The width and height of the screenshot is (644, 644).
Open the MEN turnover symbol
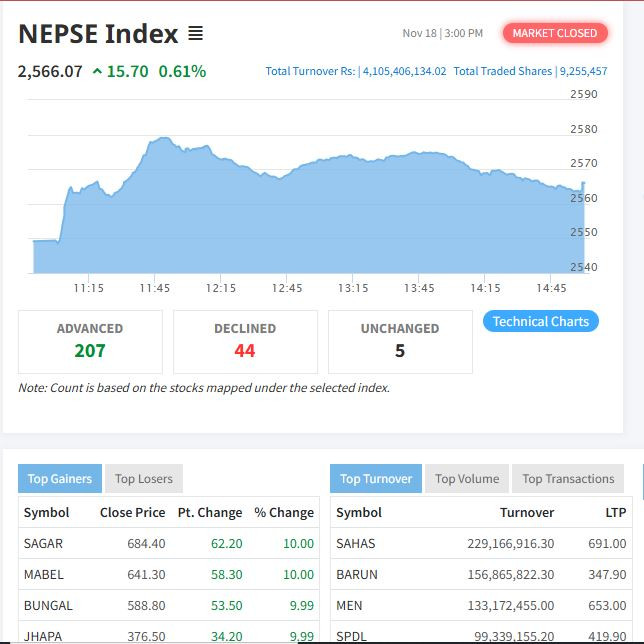coord(349,606)
